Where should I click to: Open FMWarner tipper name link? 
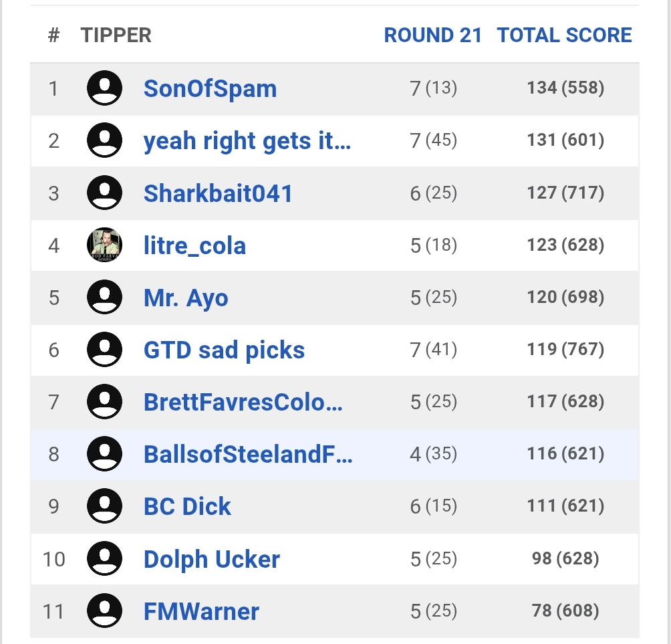pos(202,612)
